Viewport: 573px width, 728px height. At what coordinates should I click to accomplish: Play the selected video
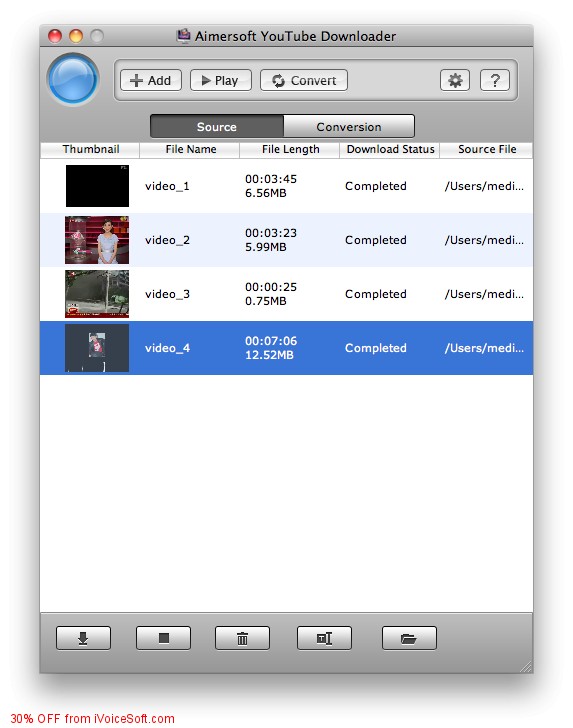pos(221,80)
